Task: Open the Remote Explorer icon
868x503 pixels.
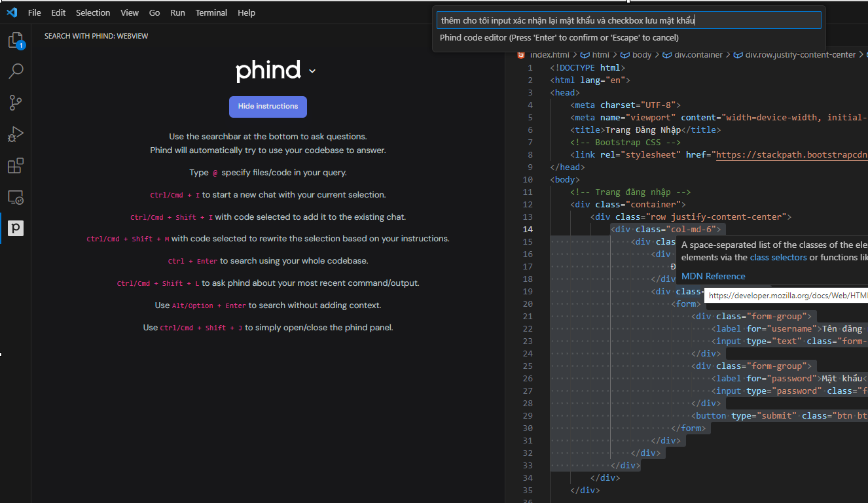Action: coord(16,197)
